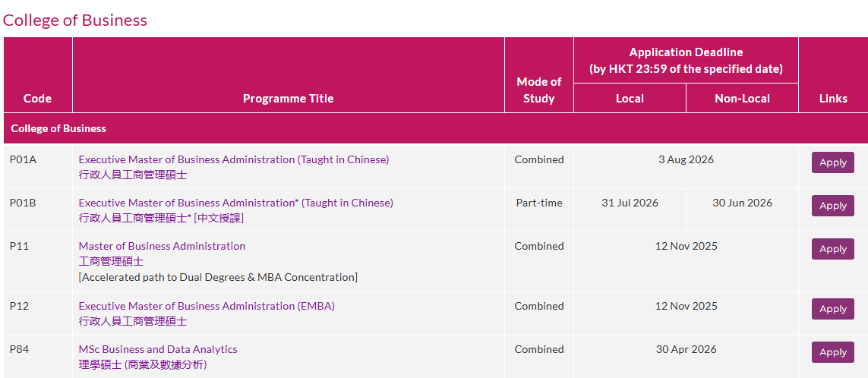Image resolution: width=868 pixels, height=378 pixels.
Task: Click Apply button for programme P01B
Action: tap(832, 206)
